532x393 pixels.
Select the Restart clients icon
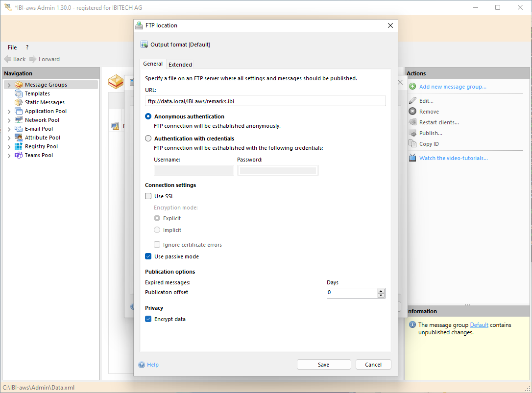point(412,122)
